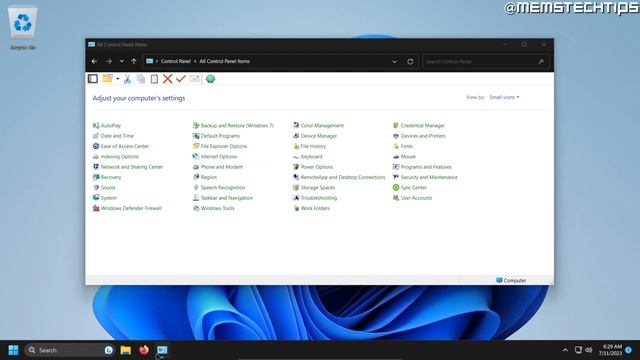Open Devices and Printers

tap(419, 136)
